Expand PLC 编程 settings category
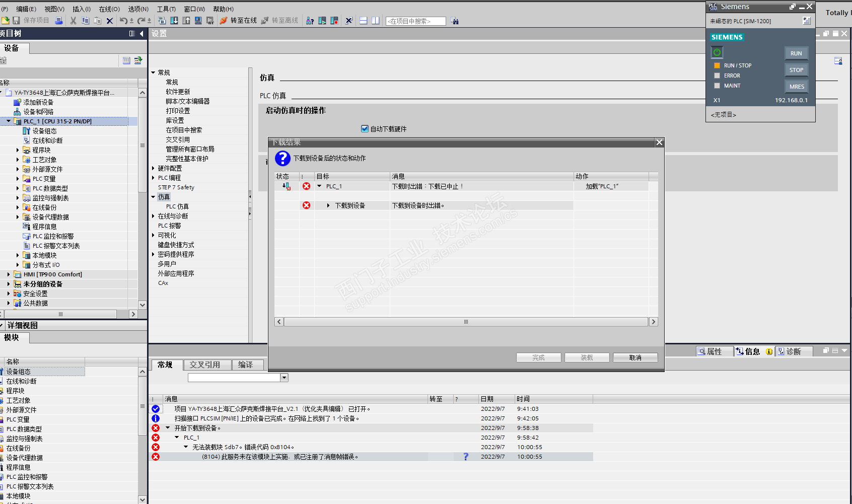This screenshot has height=504, width=852. click(x=153, y=178)
